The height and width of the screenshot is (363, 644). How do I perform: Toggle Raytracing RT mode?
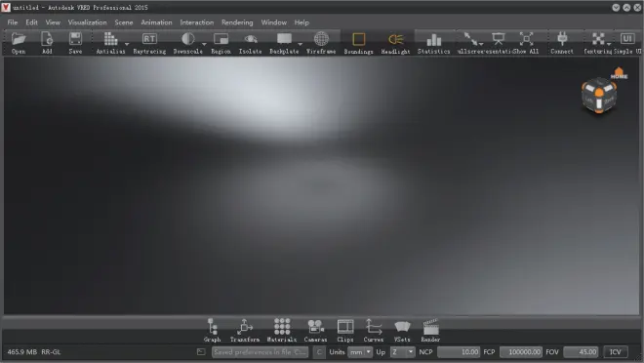coord(149,43)
